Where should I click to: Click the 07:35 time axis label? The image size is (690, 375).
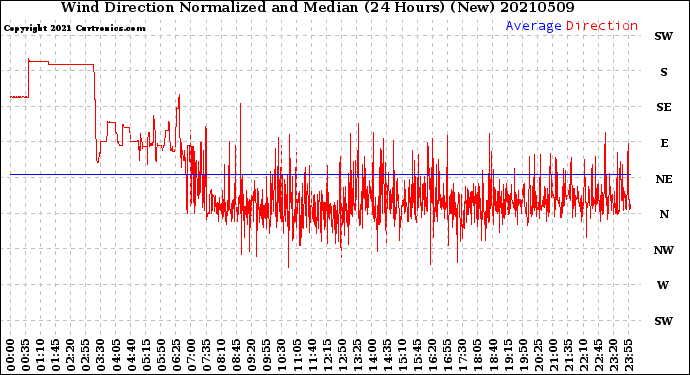click(x=206, y=355)
